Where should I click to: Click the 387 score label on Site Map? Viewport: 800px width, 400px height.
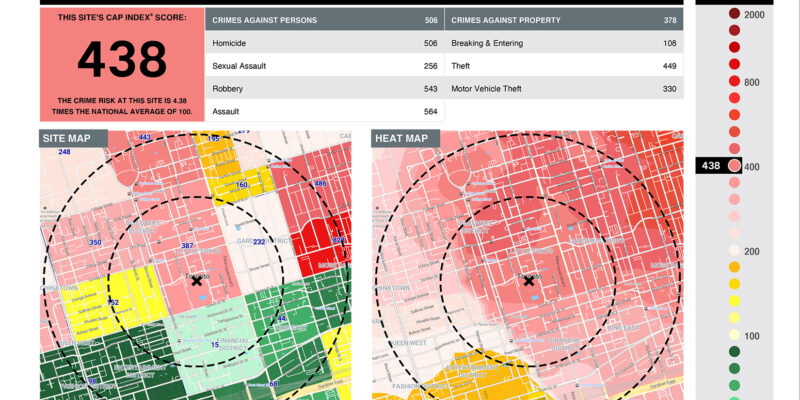click(187, 246)
